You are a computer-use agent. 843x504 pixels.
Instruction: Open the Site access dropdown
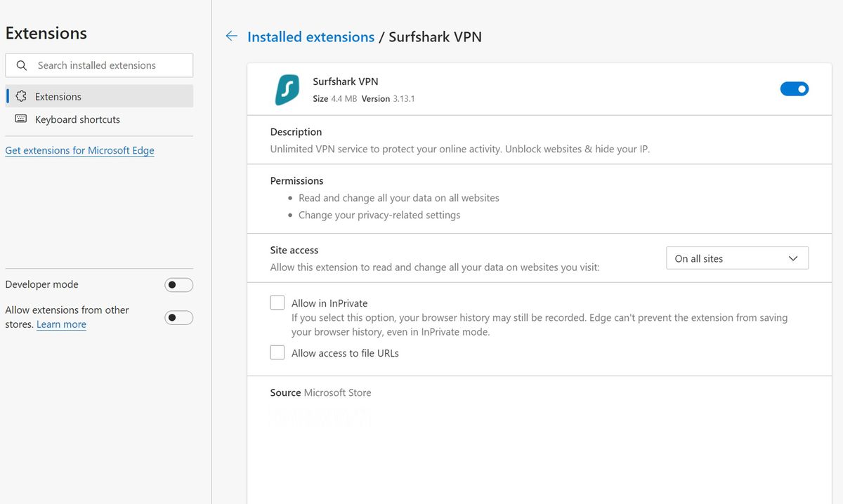pos(736,258)
